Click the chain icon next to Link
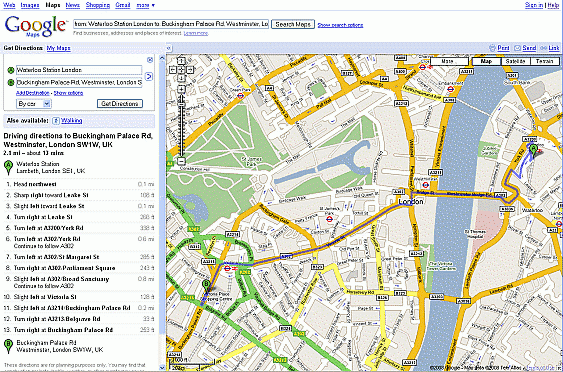 tap(543, 48)
